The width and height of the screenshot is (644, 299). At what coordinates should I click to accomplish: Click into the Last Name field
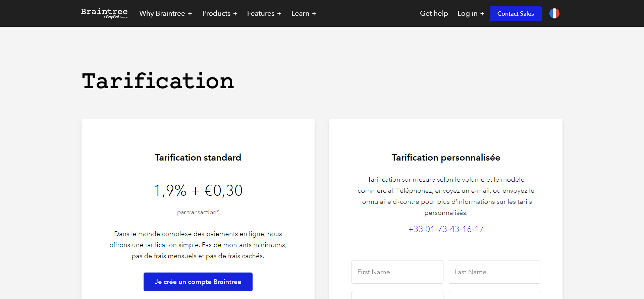click(494, 272)
